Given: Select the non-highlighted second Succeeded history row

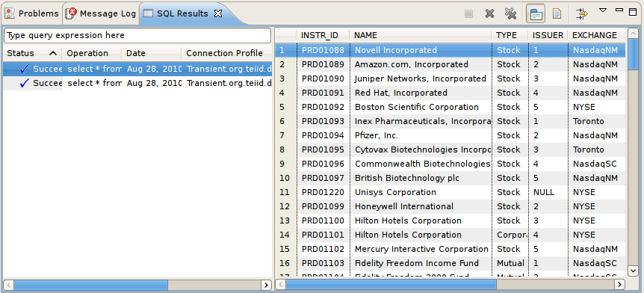Looking at the screenshot, I should click(137, 84).
